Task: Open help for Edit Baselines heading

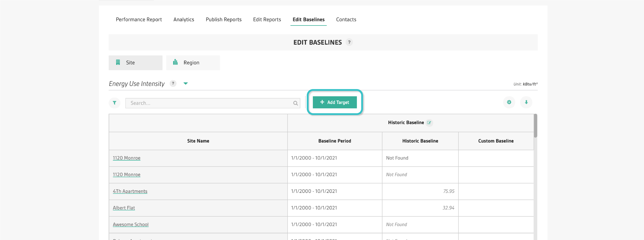Action: (349, 42)
